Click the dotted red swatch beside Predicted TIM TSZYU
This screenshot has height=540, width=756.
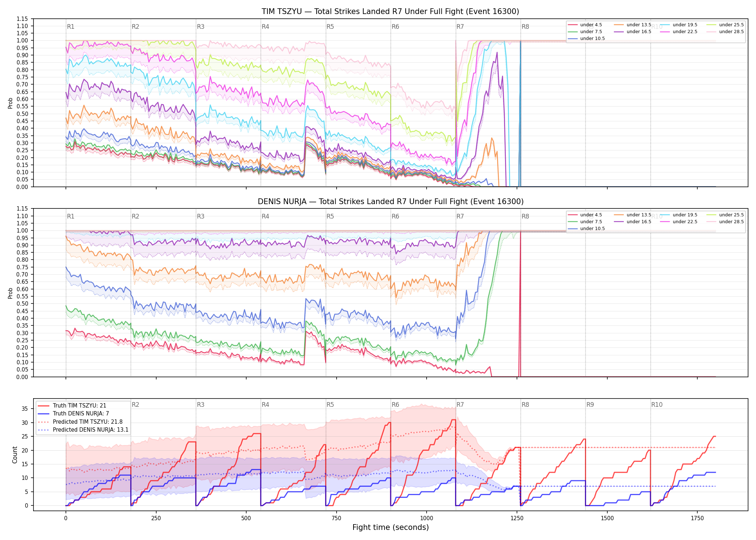tap(44, 422)
